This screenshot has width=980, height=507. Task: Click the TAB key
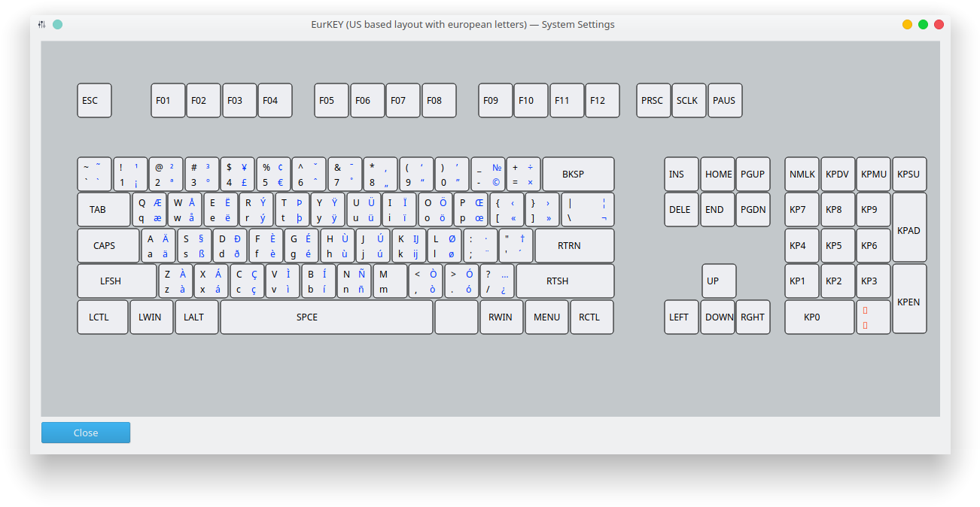104,209
